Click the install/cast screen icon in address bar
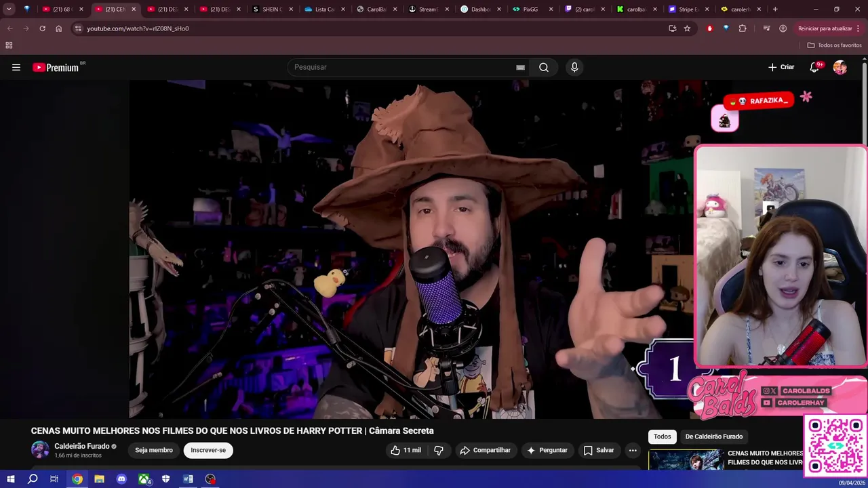 672,28
